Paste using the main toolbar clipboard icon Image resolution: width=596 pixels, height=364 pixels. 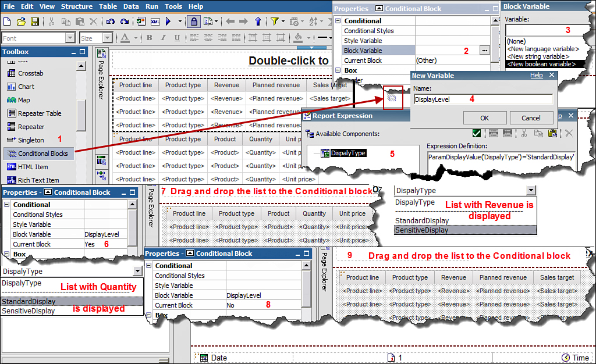(x=80, y=22)
